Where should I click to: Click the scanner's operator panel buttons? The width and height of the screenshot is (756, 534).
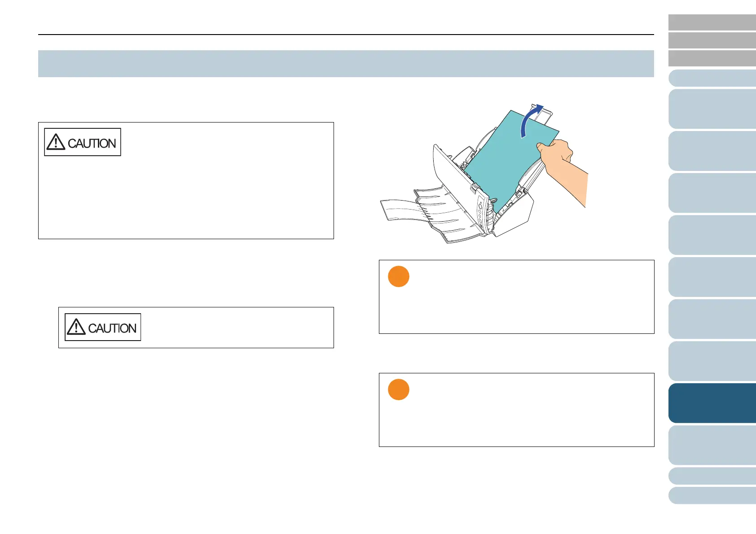(x=481, y=211)
